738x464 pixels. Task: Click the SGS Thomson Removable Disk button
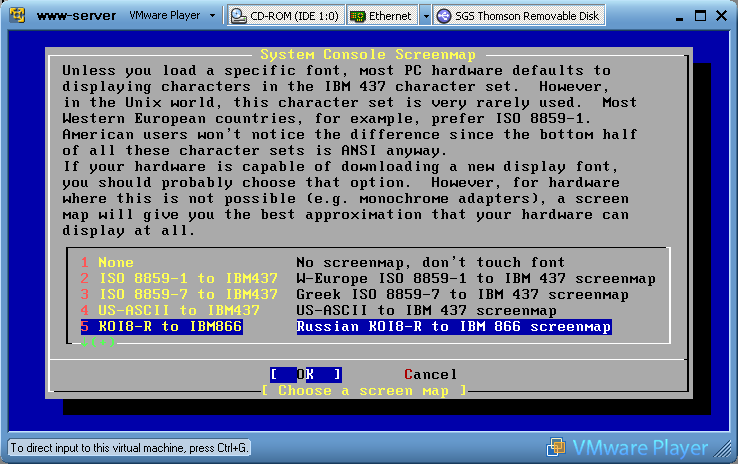tap(519, 16)
